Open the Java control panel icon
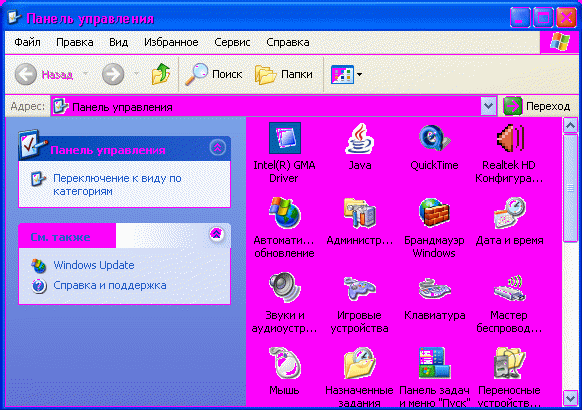 pyautogui.click(x=359, y=139)
